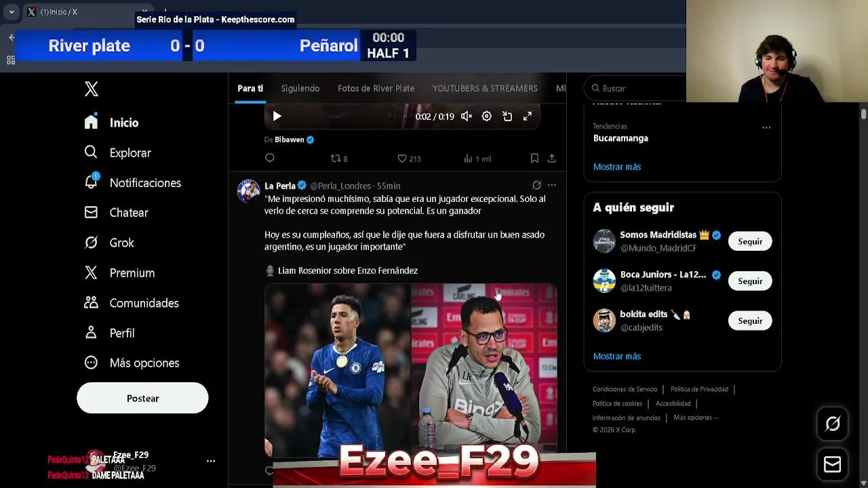
Task: Repost the Bibawen post with 8 reposts
Action: pyautogui.click(x=339, y=159)
